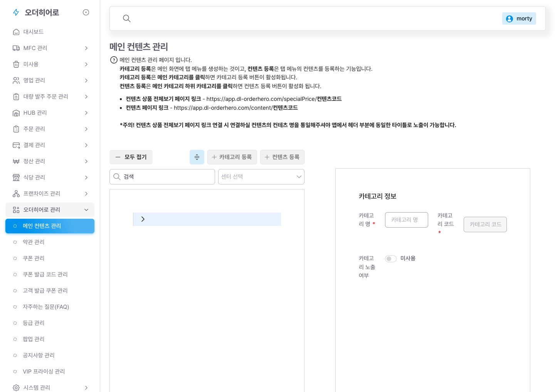Click the 영업 관리 people icon
Screen dimensions: 555x392
[16, 80]
